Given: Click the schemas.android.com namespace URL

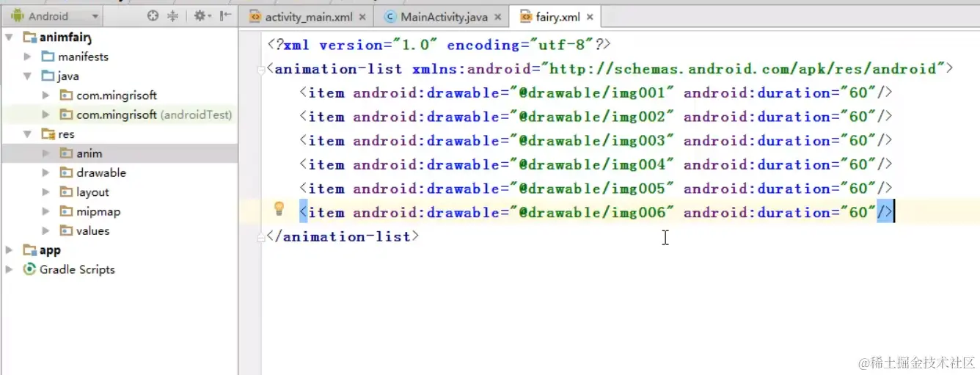Looking at the screenshot, I should pyautogui.click(x=743, y=69).
